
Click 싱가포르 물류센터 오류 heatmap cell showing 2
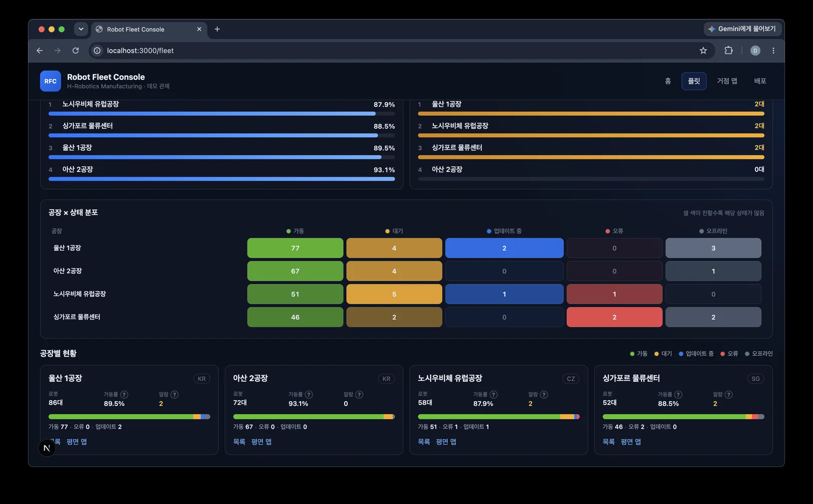(x=614, y=317)
